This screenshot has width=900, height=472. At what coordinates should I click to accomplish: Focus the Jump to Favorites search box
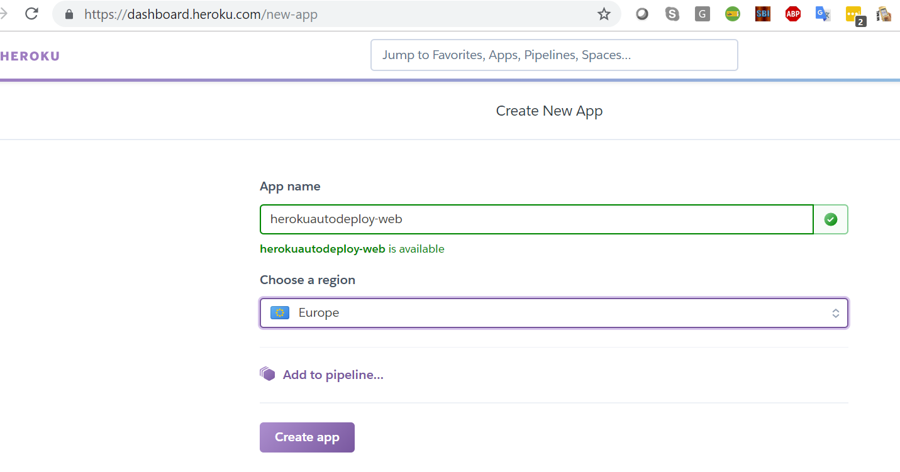coord(554,55)
